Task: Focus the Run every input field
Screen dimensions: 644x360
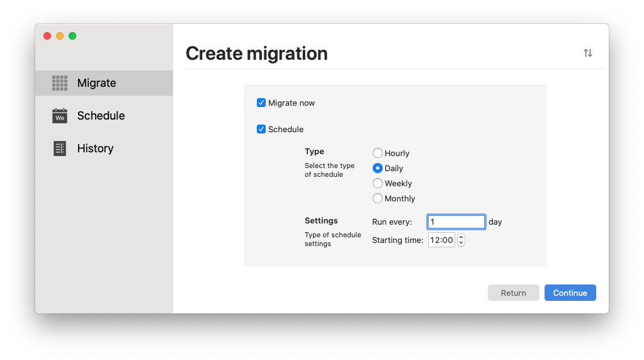Action: [x=456, y=222]
